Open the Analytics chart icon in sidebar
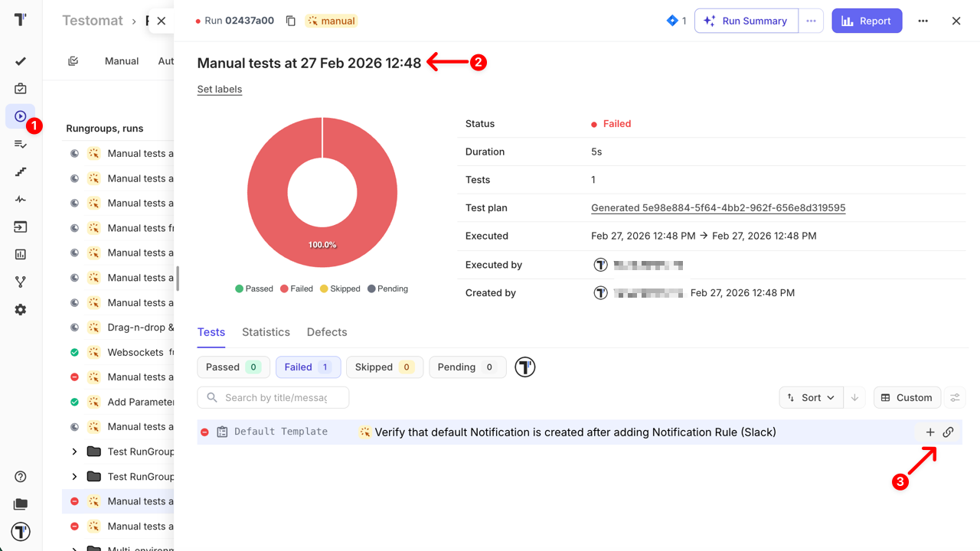This screenshot has width=980, height=551. coord(21,254)
